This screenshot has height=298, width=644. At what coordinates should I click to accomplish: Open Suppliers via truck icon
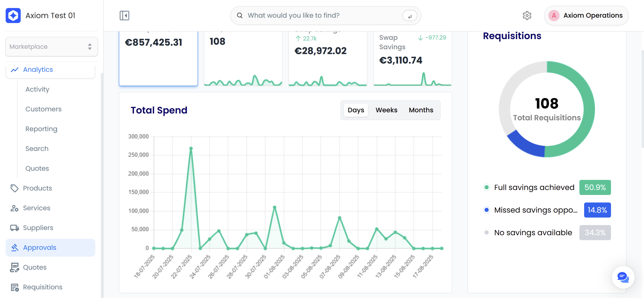[x=14, y=228]
